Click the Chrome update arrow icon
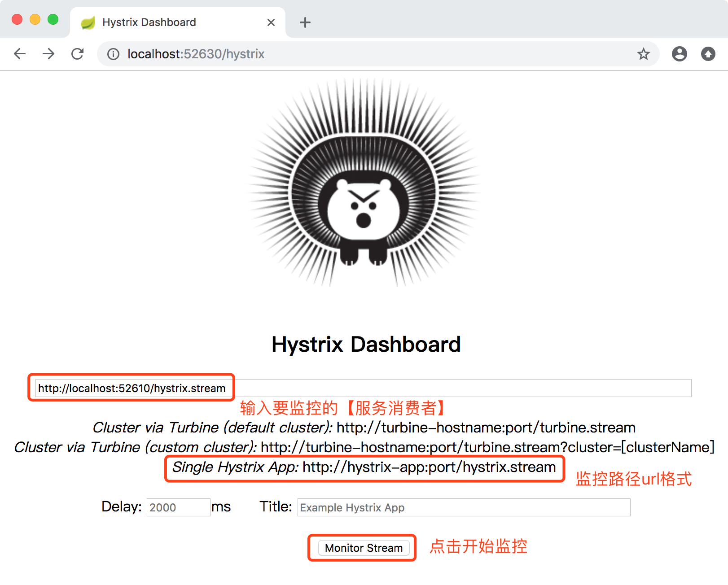Viewport: 728px width, 585px height. 708,54
